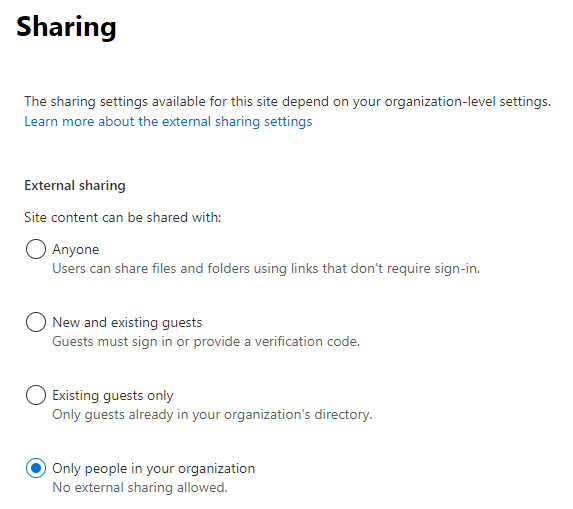
Task: Select Only people in your organization
Action: pos(36,468)
